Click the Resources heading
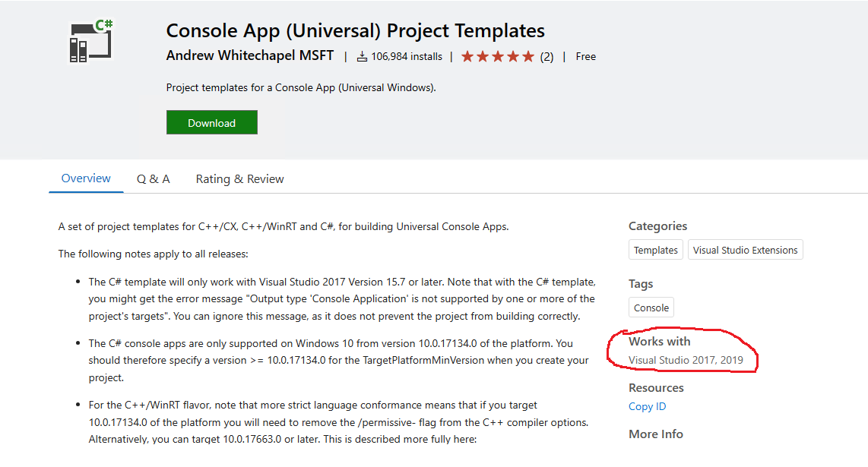868x467 pixels. click(x=656, y=388)
